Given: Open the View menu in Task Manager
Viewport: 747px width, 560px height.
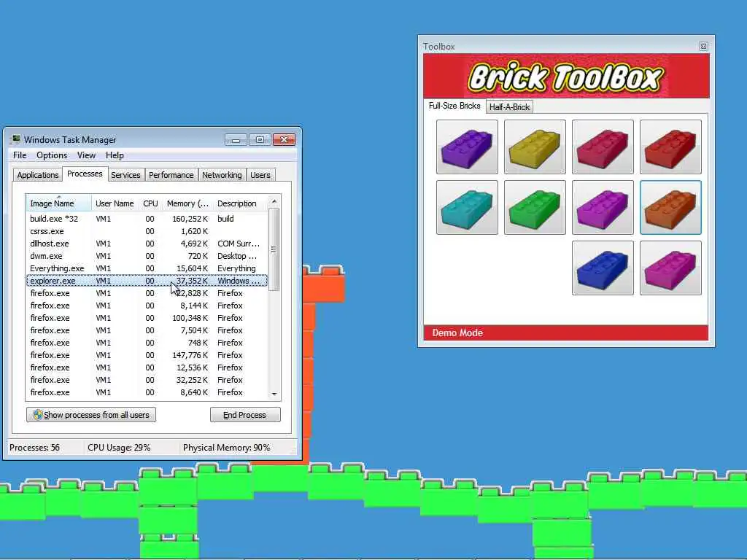Looking at the screenshot, I should pyautogui.click(x=86, y=155).
